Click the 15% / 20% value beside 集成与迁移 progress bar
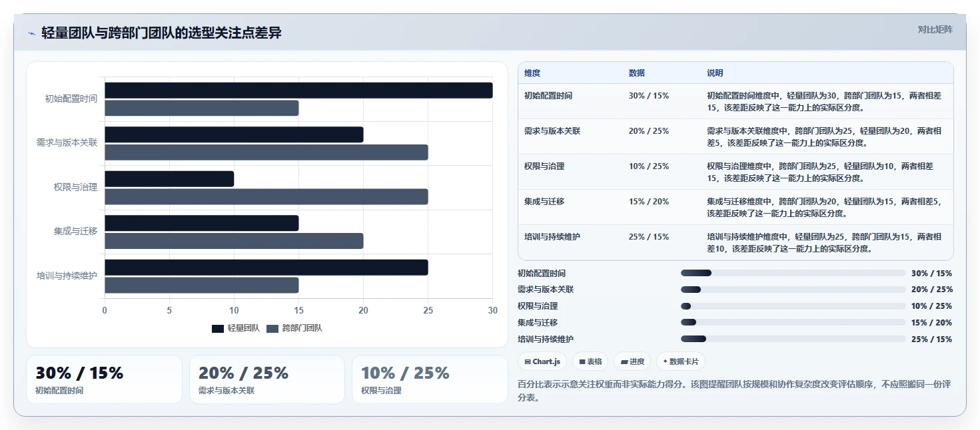 point(932,323)
